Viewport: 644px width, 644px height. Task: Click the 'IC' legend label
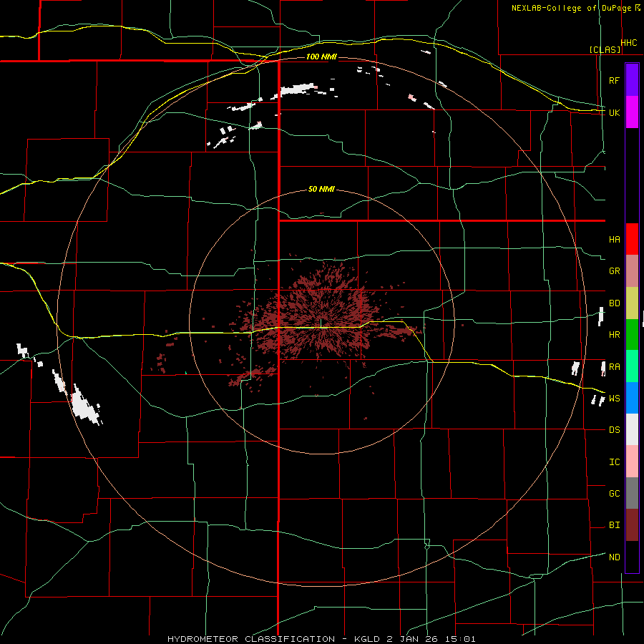(614, 462)
